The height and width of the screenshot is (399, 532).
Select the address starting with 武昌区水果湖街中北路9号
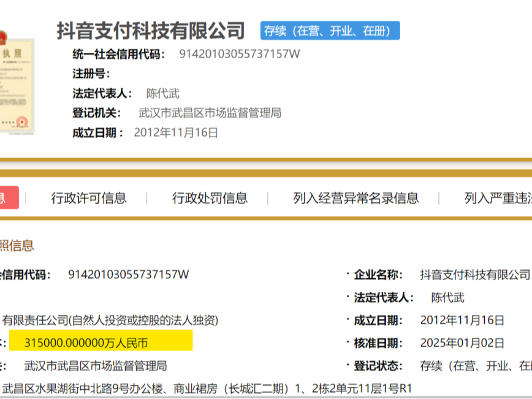coord(207,389)
